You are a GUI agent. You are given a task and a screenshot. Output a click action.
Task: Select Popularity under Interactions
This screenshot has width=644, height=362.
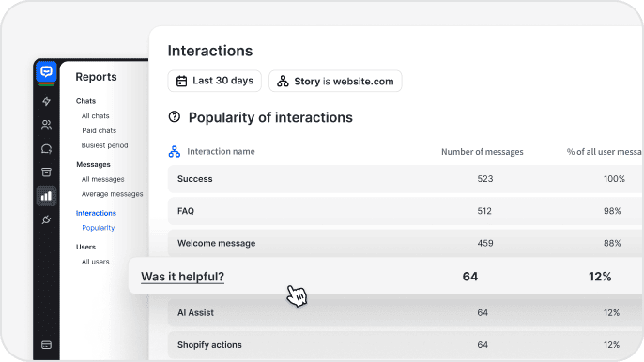tap(99, 228)
